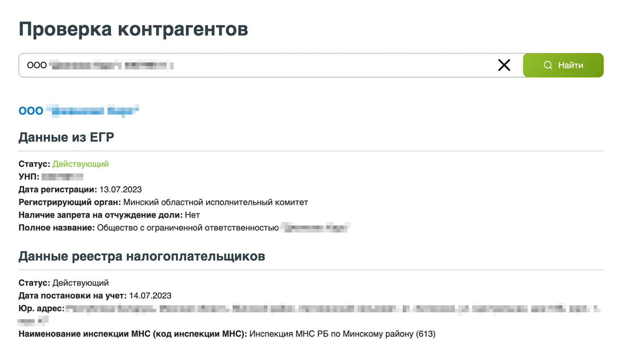Click the registration date 13.07.2023
This screenshot has width=623, height=364.
tap(121, 189)
